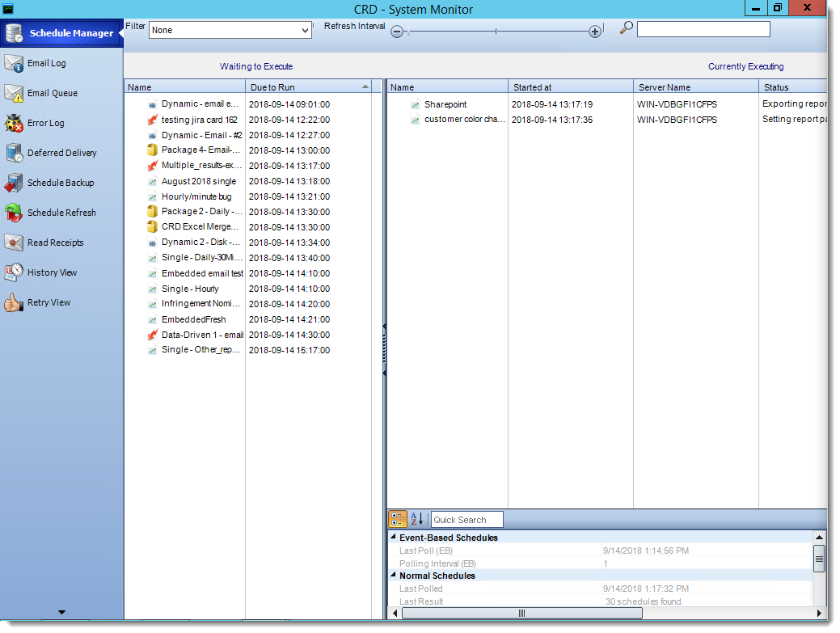
Task: Collapse the Event-Based Schedules section
Action: 393,538
